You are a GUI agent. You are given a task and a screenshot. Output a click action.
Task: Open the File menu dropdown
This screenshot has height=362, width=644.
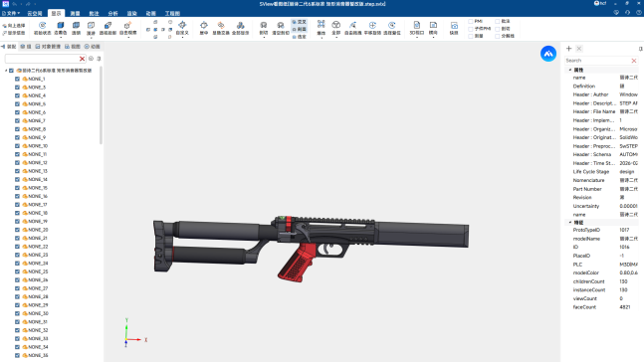coord(11,13)
